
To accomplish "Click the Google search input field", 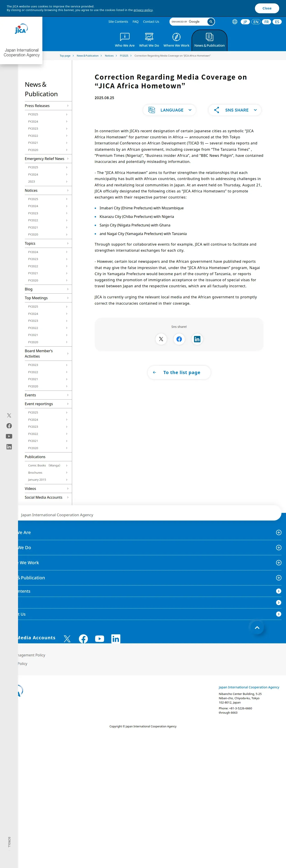I will click(189, 22).
